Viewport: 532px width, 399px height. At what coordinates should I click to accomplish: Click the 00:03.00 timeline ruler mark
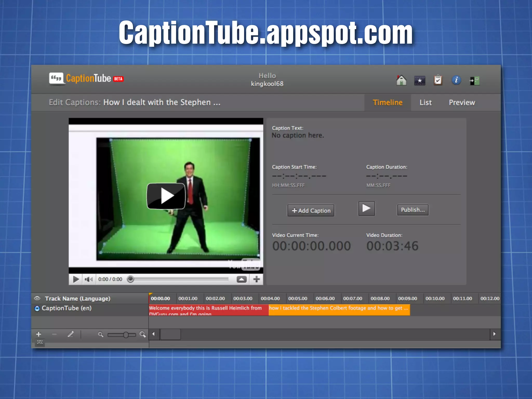point(243,298)
